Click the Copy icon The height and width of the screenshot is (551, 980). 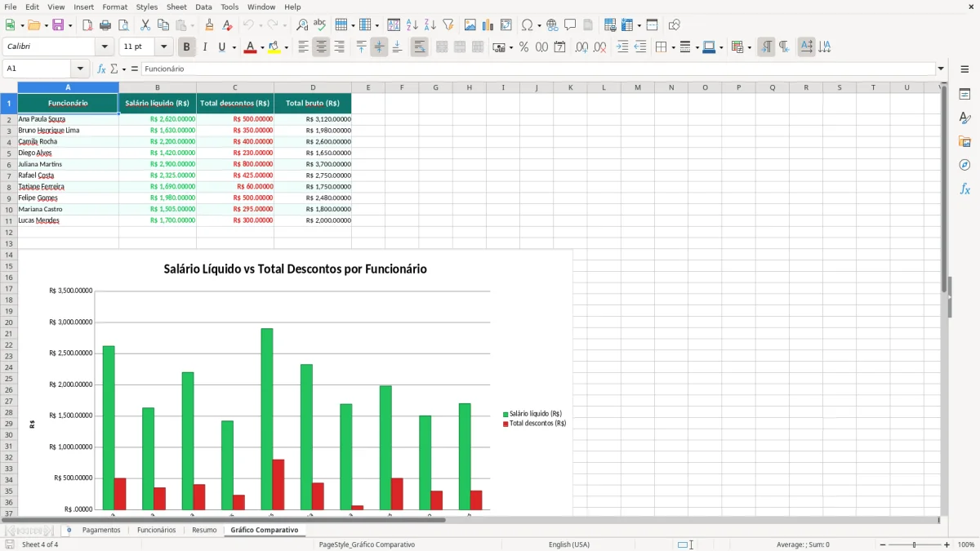[x=163, y=25]
